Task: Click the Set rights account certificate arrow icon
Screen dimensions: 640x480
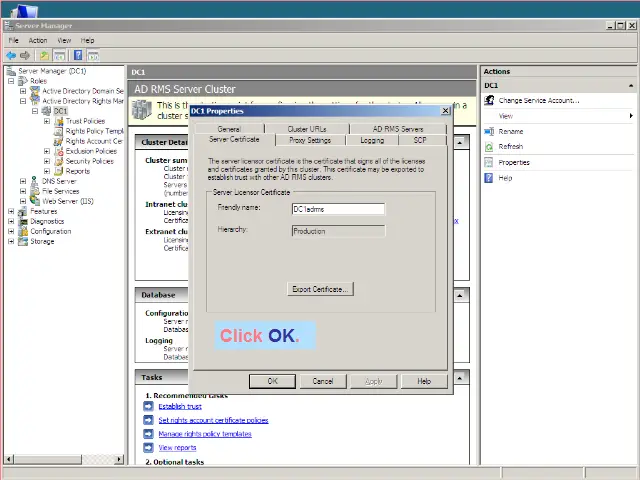Action: point(149,420)
